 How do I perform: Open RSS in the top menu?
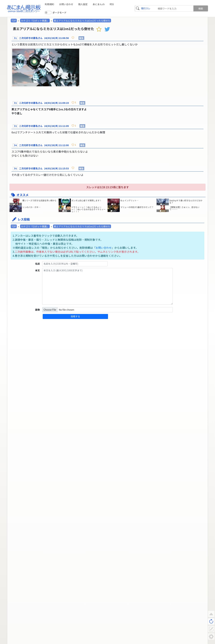(112, 4)
